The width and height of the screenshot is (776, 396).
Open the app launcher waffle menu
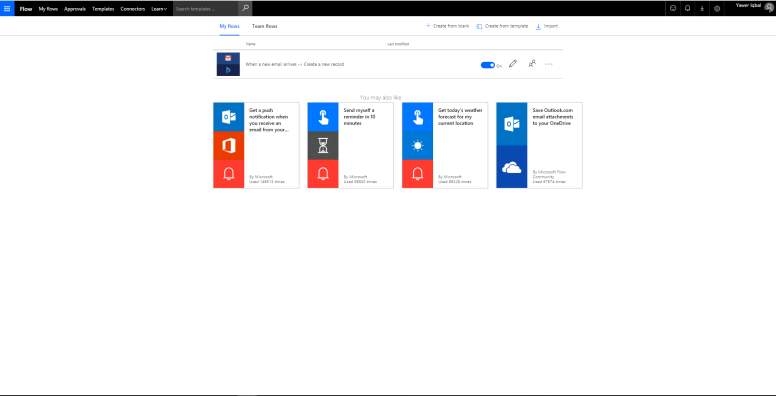pyautogui.click(x=7, y=8)
